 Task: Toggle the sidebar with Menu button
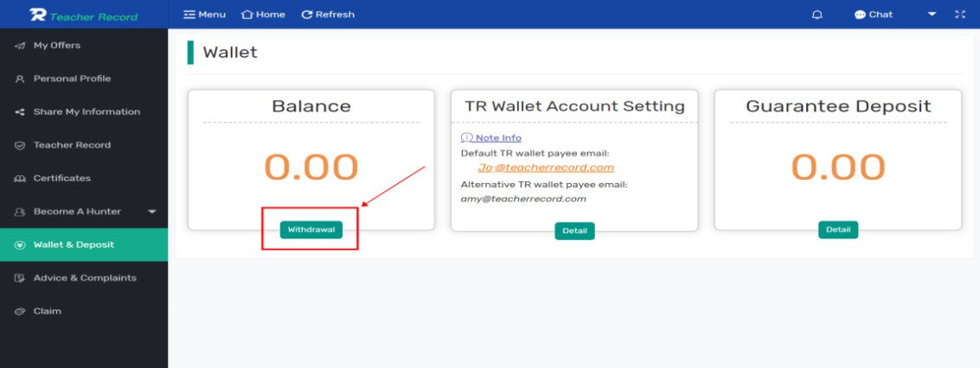tap(204, 15)
